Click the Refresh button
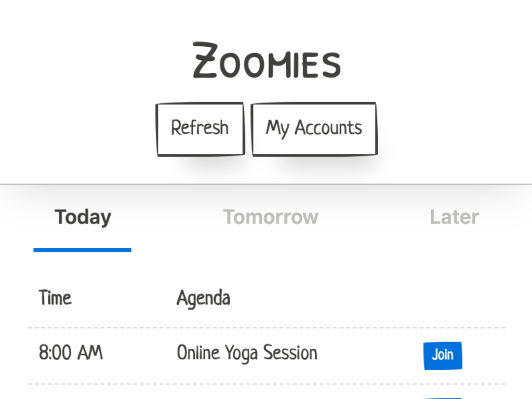 point(200,129)
